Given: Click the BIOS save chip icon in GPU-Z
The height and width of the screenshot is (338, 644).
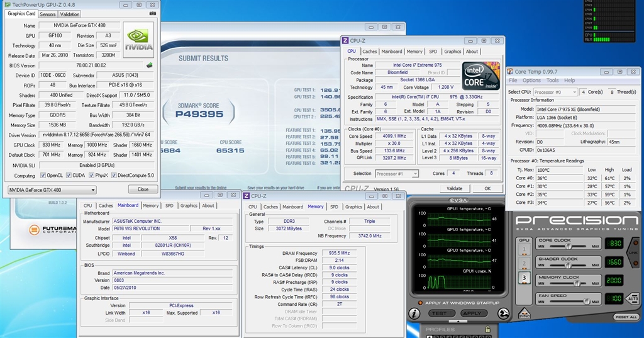Looking at the screenshot, I should [x=150, y=65].
